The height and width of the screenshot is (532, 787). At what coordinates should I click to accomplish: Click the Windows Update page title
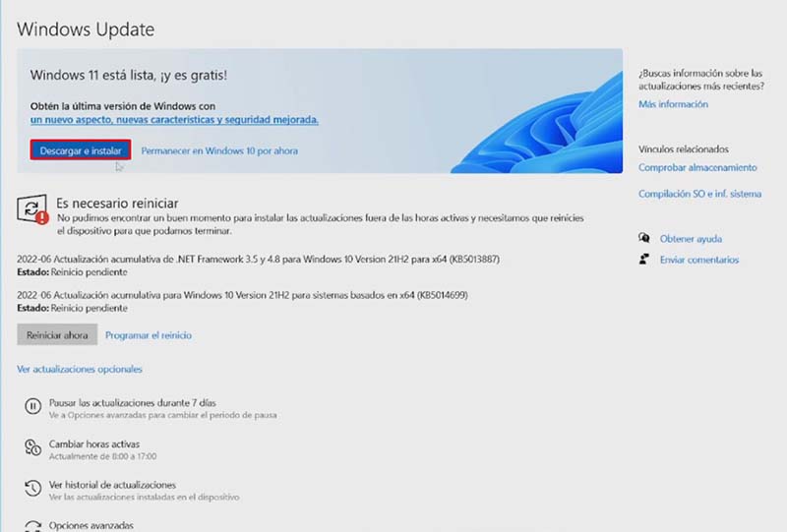(86, 30)
